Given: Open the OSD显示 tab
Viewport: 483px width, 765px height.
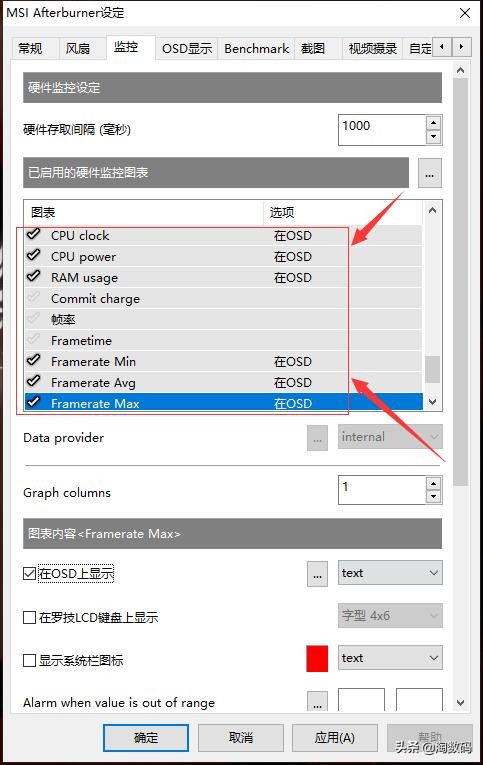Looking at the screenshot, I should click(187, 48).
